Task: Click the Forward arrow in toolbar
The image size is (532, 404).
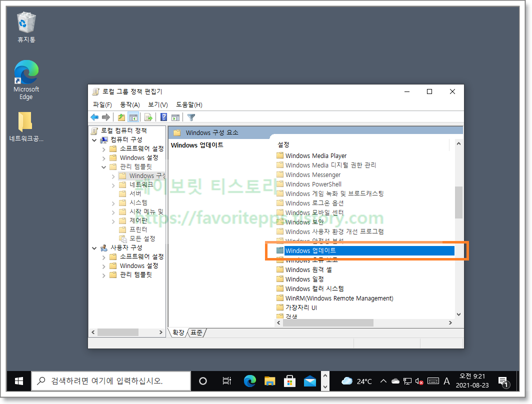Action: [x=106, y=117]
